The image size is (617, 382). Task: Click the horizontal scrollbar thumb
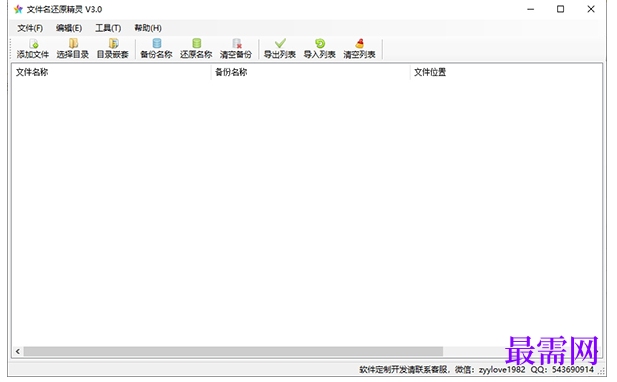pyautogui.click(x=233, y=351)
